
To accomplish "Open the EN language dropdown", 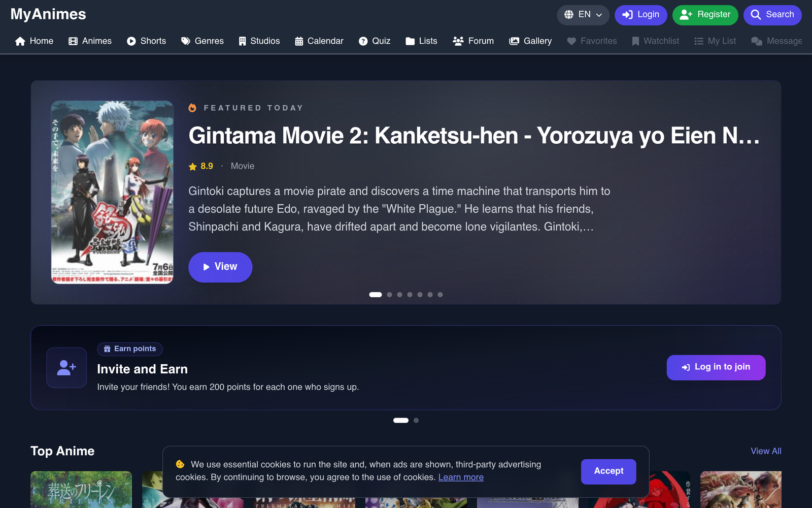I will click(583, 15).
